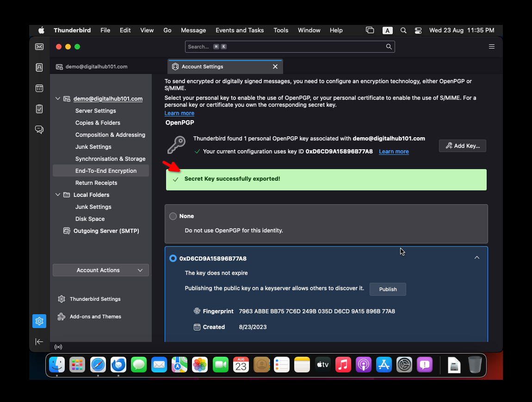This screenshot has height=402, width=532.
Task: Select End-To-End Encryption
Action: [x=101, y=171]
